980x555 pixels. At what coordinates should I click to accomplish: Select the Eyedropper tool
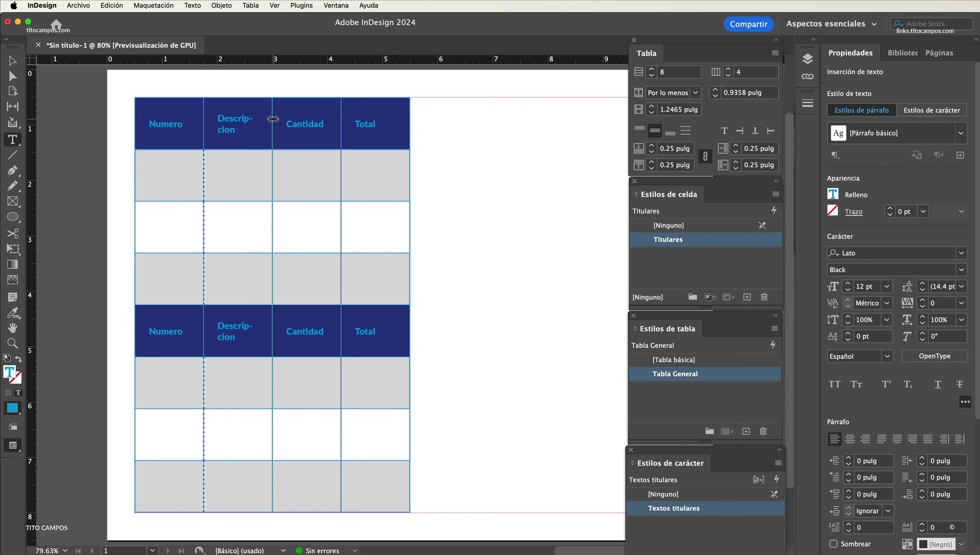point(12,313)
